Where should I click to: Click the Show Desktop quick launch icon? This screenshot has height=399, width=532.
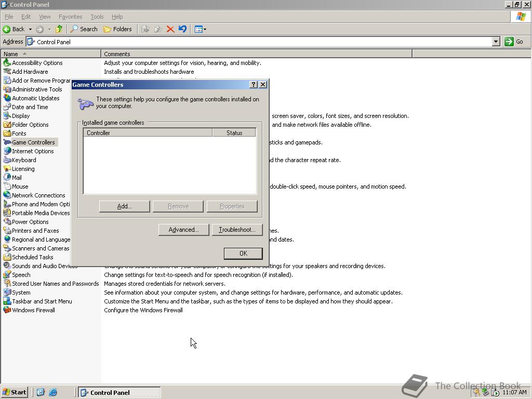[x=41, y=392]
